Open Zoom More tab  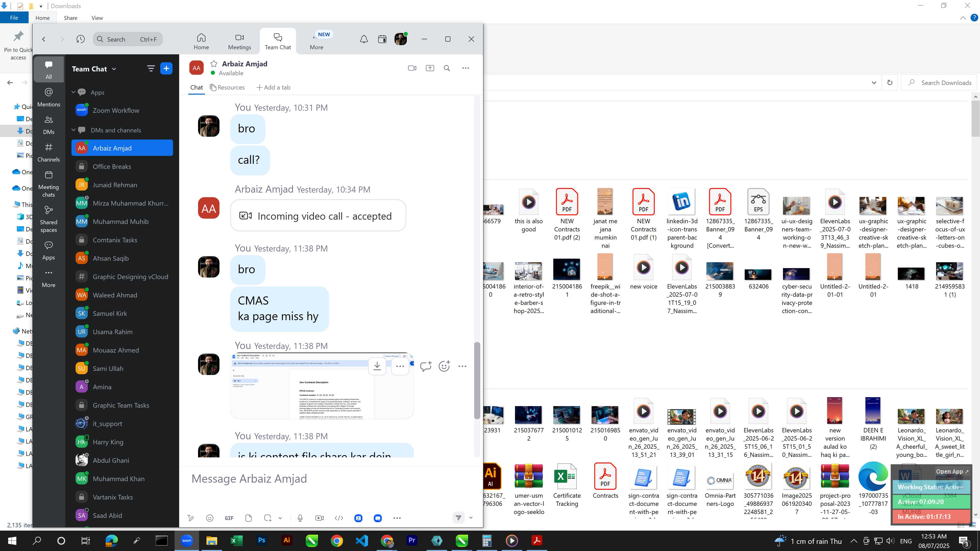[x=316, y=41]
